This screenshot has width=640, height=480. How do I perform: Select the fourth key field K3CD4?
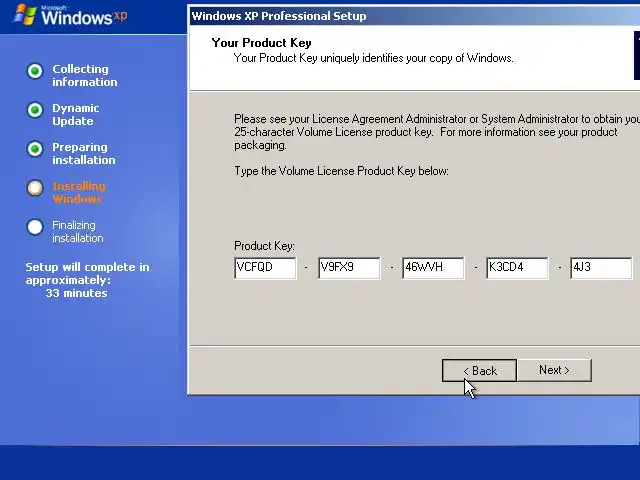518,268
